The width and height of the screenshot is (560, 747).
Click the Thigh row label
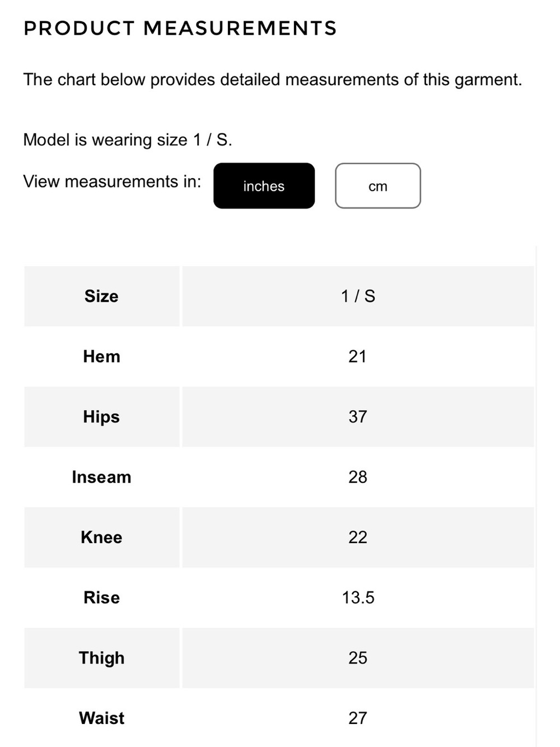pos(101,658)
